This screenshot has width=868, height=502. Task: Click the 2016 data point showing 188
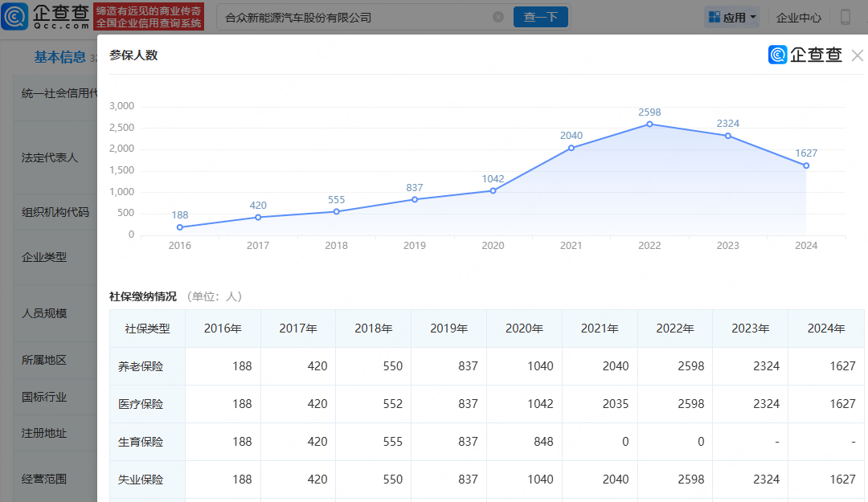(x=180, y=227)
